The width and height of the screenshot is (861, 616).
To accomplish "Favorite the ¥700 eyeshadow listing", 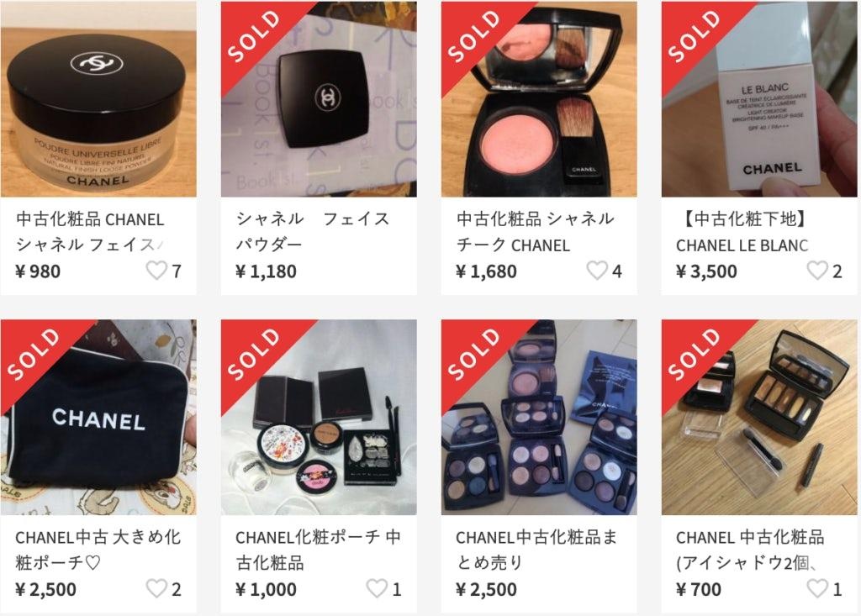I will point(817,588).
